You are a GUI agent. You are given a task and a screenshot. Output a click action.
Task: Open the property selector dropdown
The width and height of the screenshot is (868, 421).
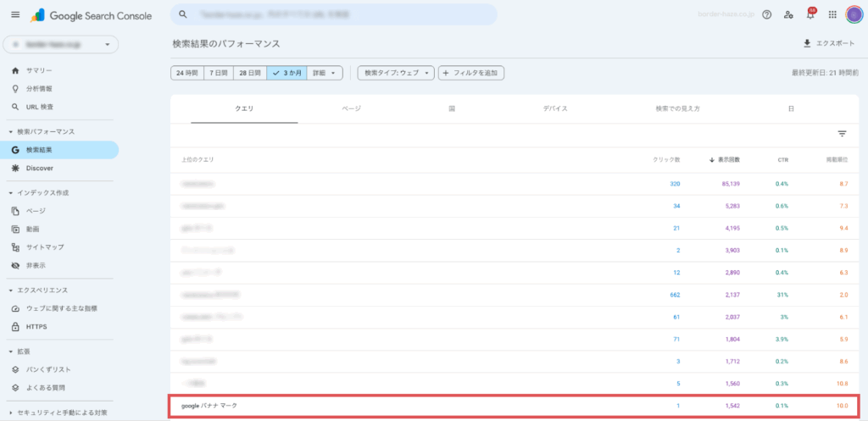(x=59, y=44)
